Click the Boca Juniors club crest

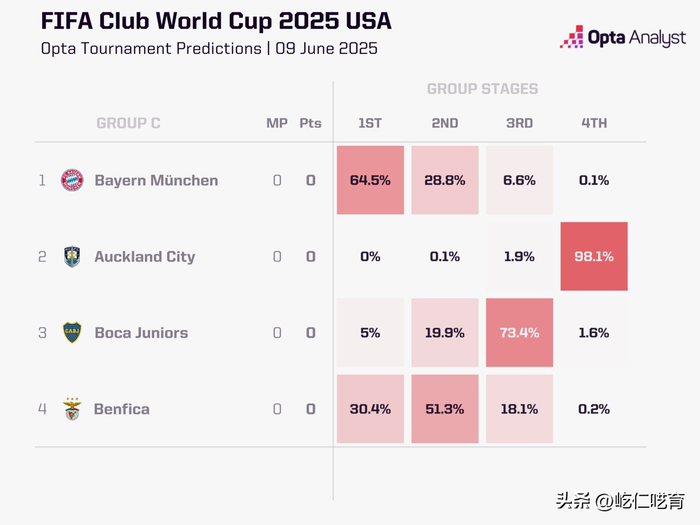(x=72, y=333)
